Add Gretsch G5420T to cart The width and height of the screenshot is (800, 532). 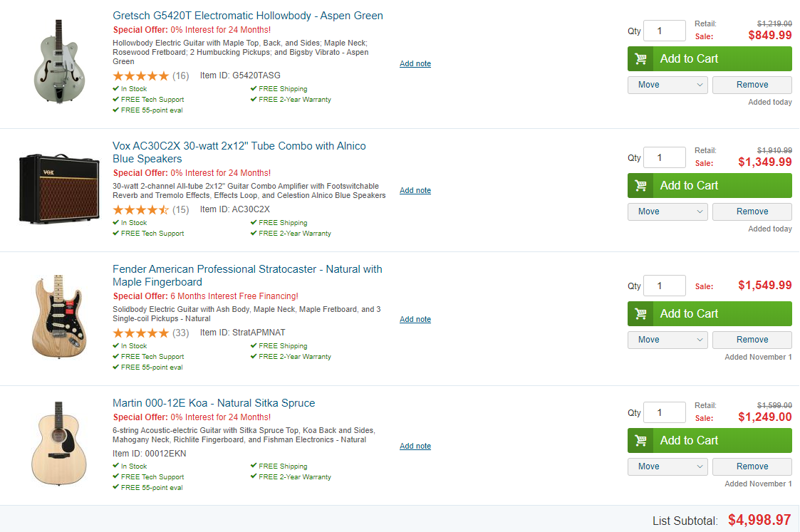[710, 58]
